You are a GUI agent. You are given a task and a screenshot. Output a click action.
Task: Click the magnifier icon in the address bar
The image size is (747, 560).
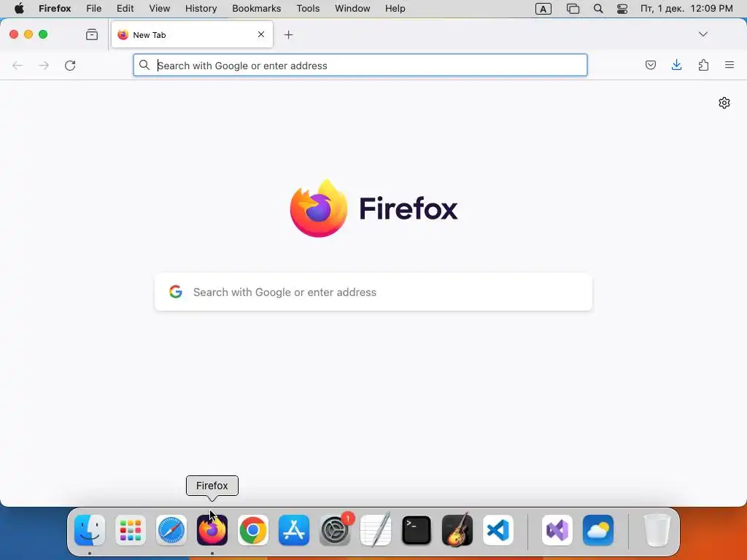(144, 65)
